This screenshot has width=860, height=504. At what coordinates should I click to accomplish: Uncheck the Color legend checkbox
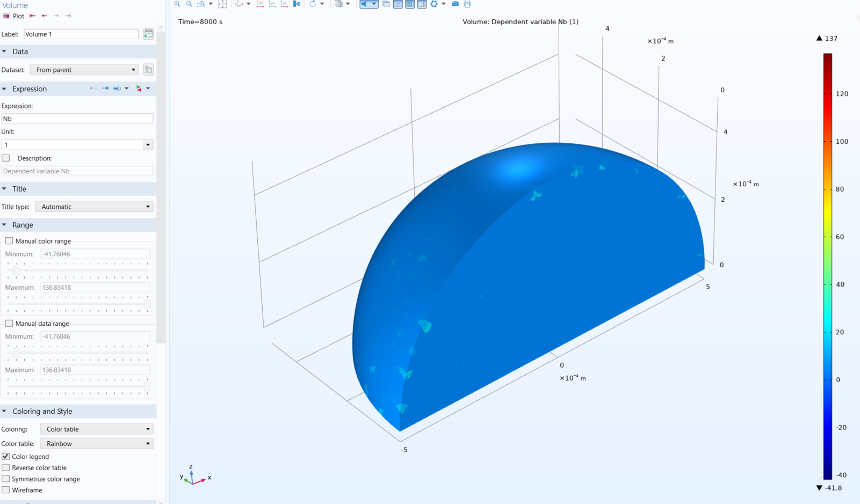(x=6, y=456)
